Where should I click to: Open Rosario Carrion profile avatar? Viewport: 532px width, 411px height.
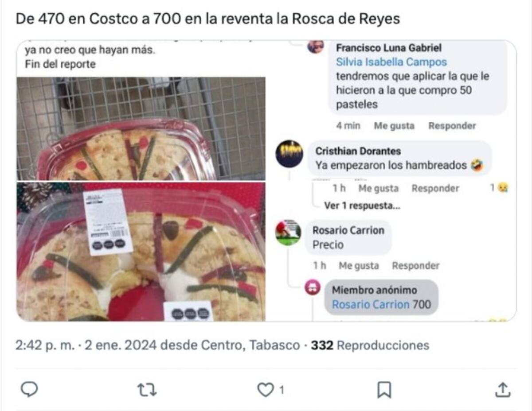[x=288, y=233]
